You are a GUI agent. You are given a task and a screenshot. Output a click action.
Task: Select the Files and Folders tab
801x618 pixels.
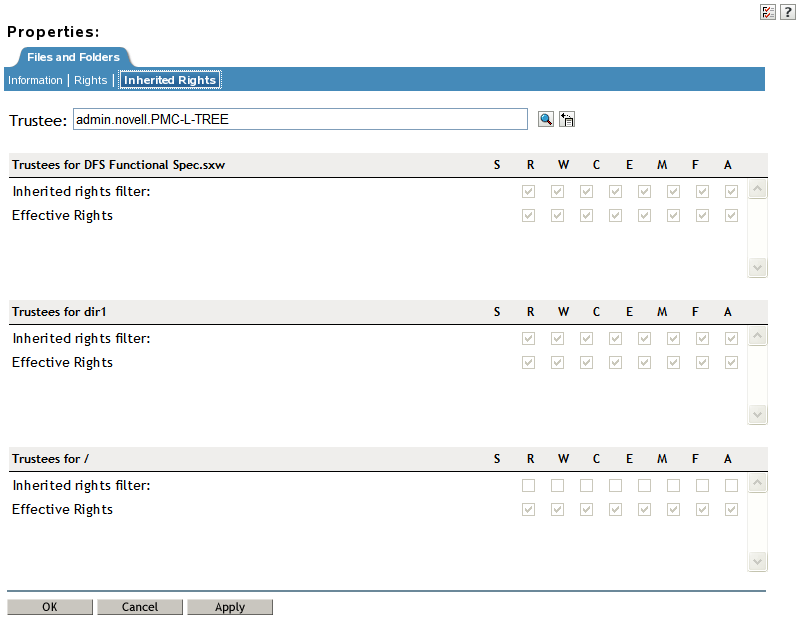pyautogui.click(x=73, y=57)
